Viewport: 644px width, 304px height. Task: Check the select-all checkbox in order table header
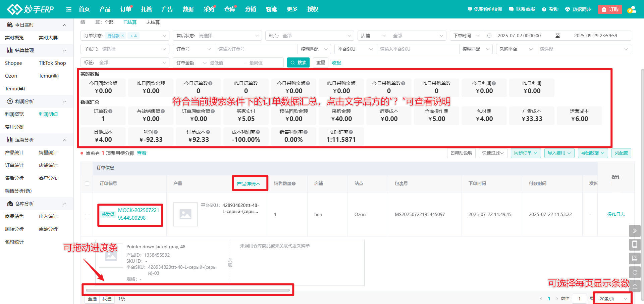pos(87,183)
